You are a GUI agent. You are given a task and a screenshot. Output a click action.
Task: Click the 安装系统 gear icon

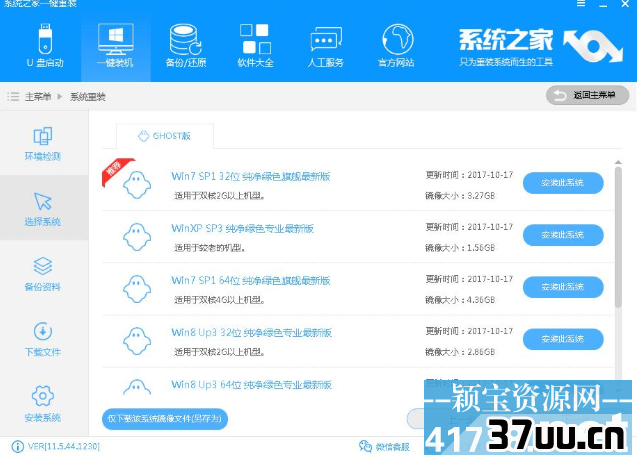(43, 396)
